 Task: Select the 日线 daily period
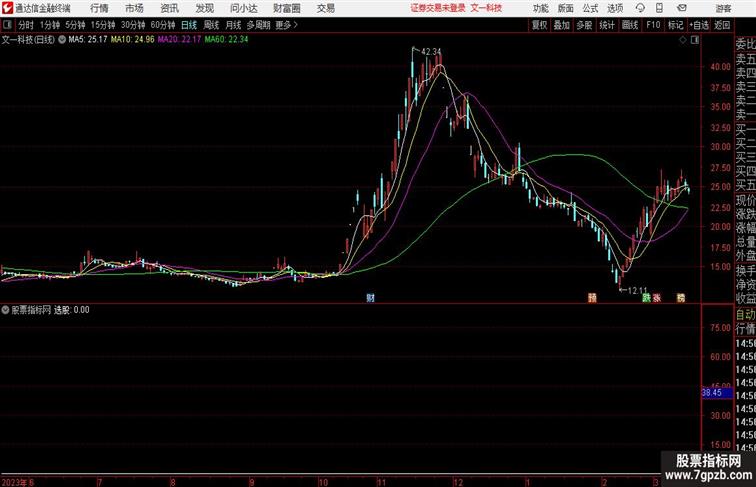tap(189, 25)
